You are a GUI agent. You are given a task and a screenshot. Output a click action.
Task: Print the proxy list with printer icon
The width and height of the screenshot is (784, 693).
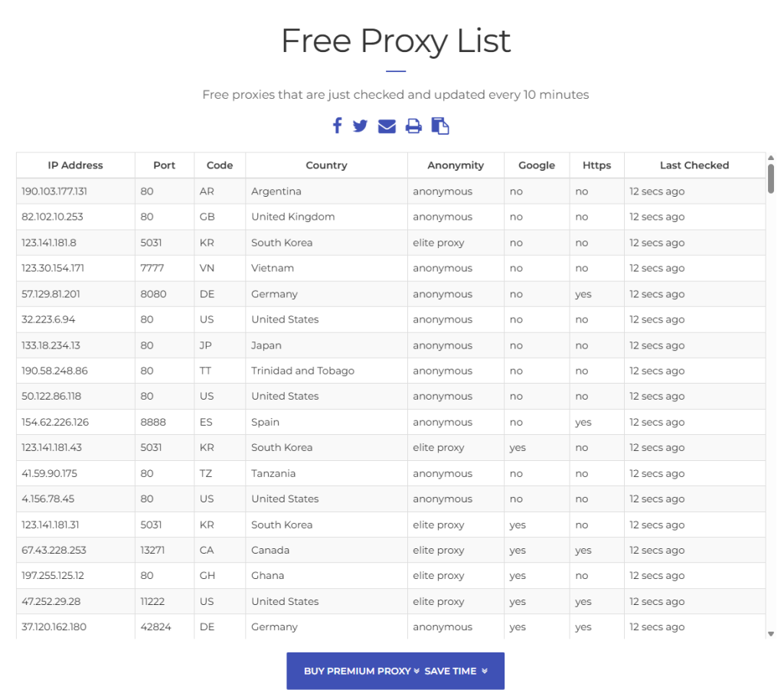click(413, 126)
